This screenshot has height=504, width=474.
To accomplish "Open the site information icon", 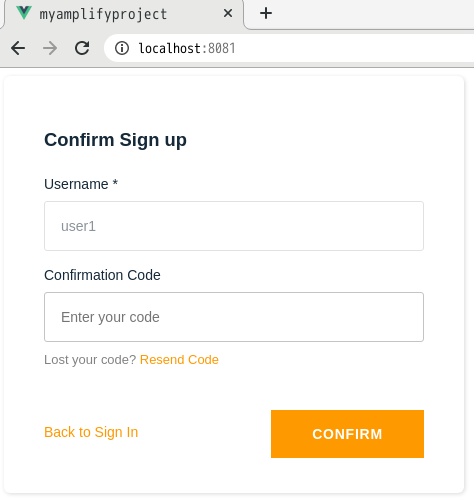I will (122, 48).
